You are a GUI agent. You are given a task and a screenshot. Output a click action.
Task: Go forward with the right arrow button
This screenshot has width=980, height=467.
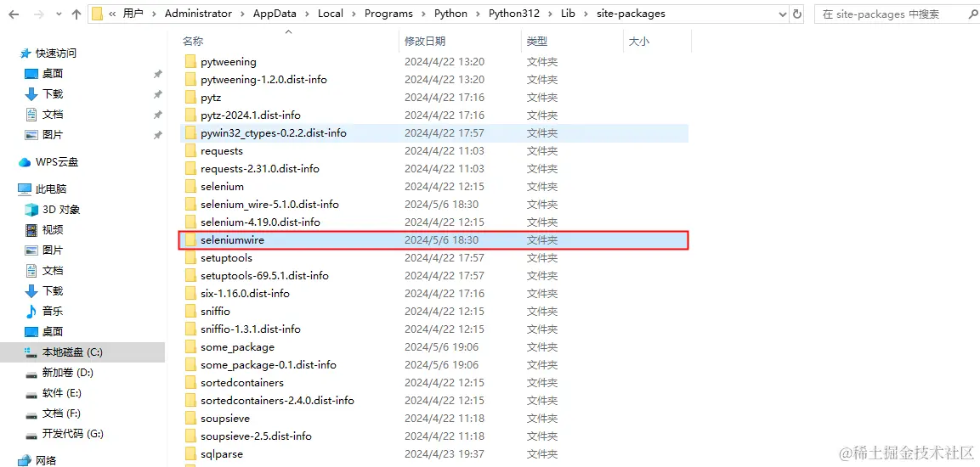pos(39,14)
